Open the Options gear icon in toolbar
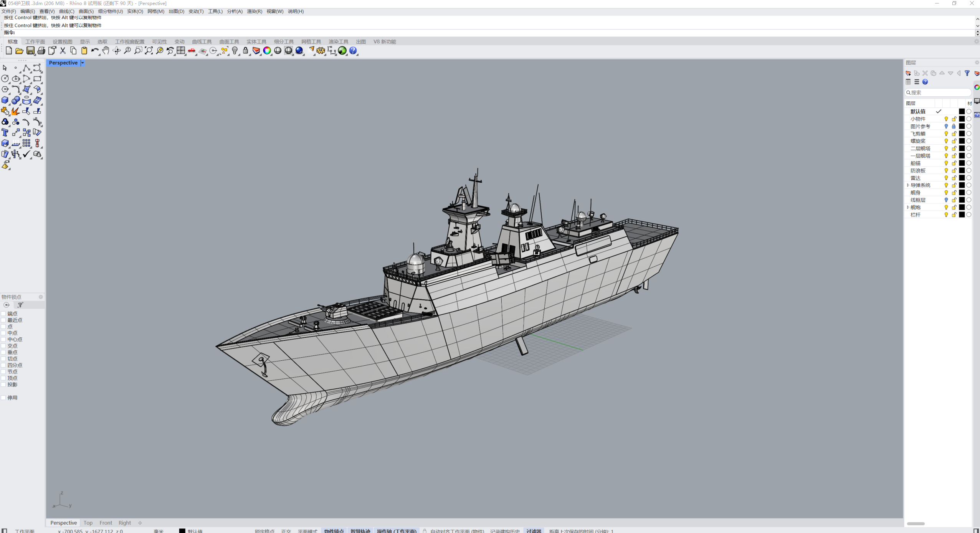The height and width of the screenshot is (533, 980). pos(321,51)
